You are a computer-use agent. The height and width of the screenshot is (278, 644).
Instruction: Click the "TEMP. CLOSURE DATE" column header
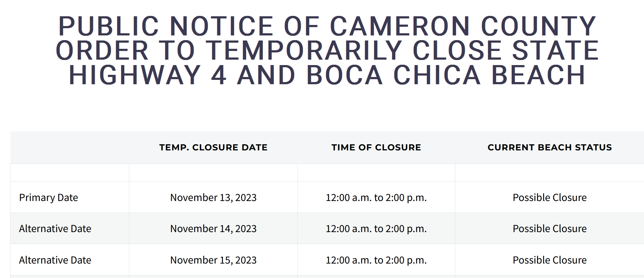point(213,147)
